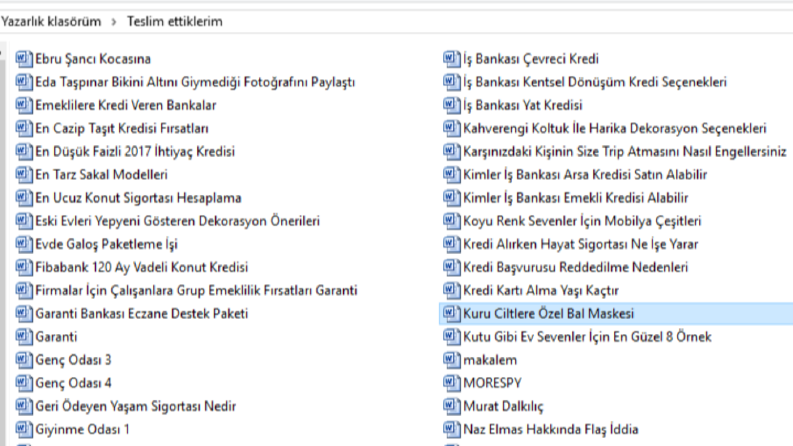
Task: Click the Word icon of Fibabank 120 Ay Vadeli Konut Kredisi
Action: point(24,267)
